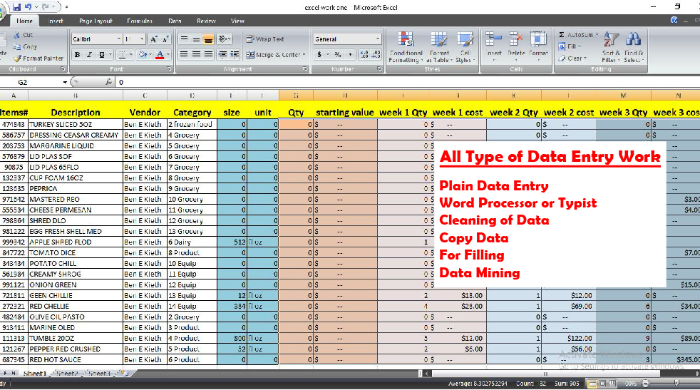Open Cell Styles gallery
The image size is (700, 390).
pos(465,47)
